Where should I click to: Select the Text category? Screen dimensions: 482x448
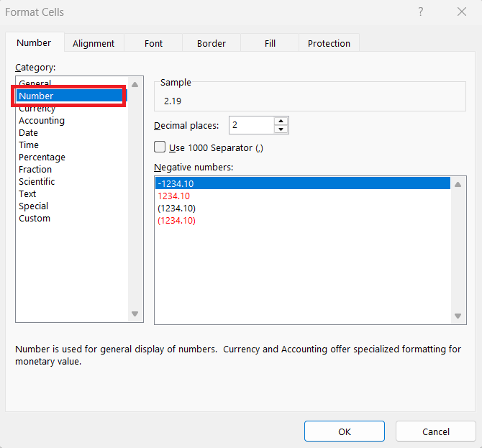pyautogui.click(x=72, y=194)
